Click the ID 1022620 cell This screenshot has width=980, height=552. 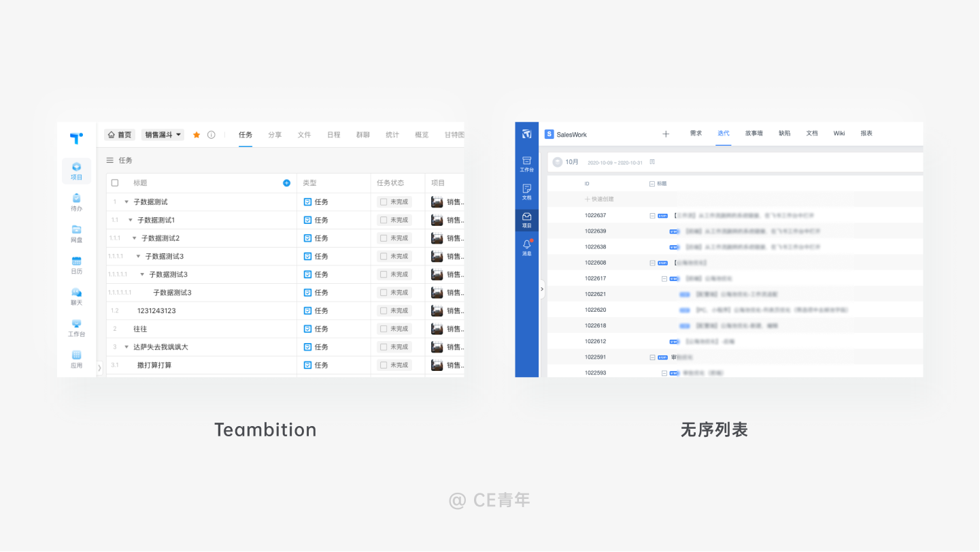point(595,310)
